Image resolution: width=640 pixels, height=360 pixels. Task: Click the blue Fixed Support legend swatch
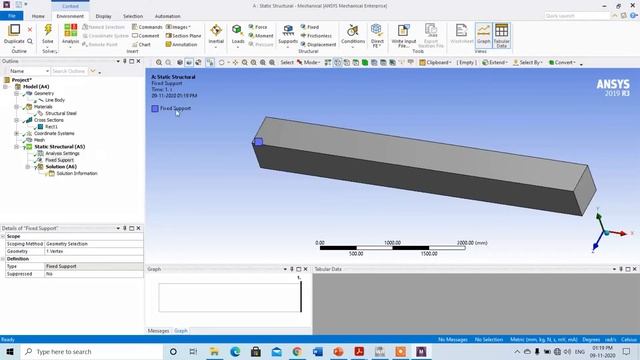tap(155, 109)
